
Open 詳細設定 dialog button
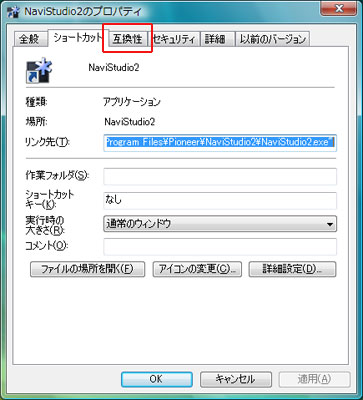pyautogui.click(x=292, y=269)
